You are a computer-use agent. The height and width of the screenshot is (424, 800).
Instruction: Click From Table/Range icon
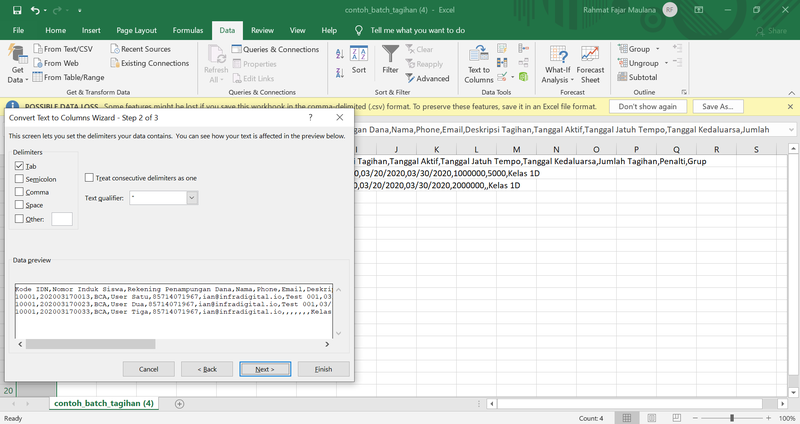38,77
